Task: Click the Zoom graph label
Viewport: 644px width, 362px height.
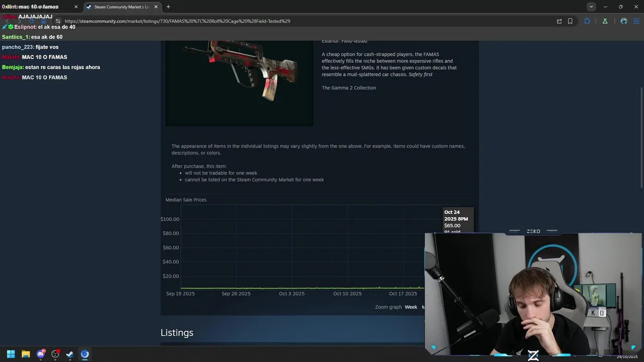Action: (388, 307)
